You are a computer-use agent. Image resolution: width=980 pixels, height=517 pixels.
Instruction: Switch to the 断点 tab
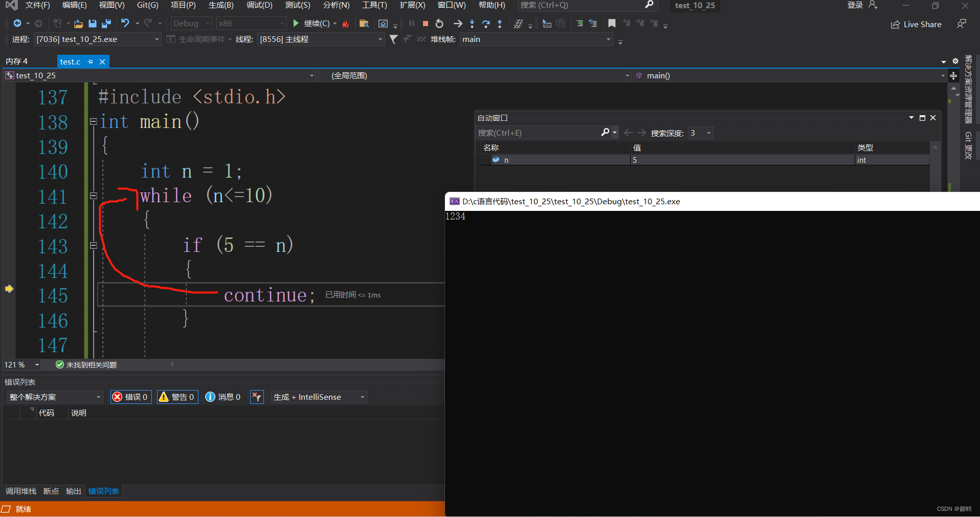point(51,491)
